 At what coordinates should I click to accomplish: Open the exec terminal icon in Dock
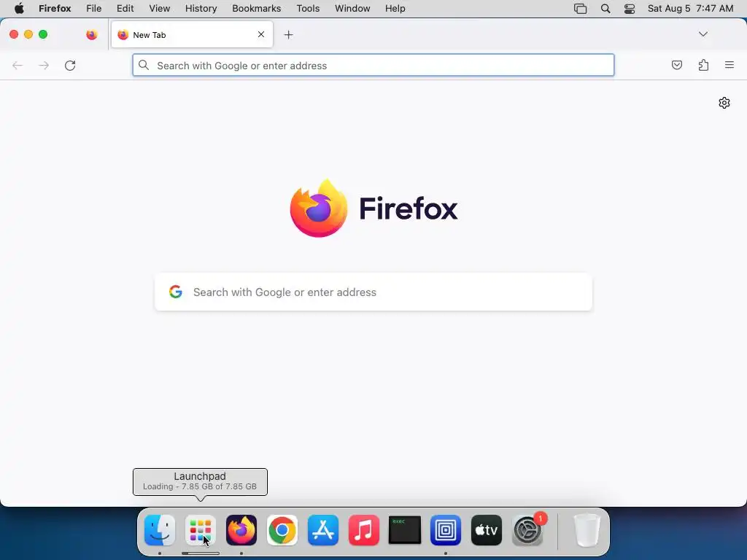pos(405,530)
